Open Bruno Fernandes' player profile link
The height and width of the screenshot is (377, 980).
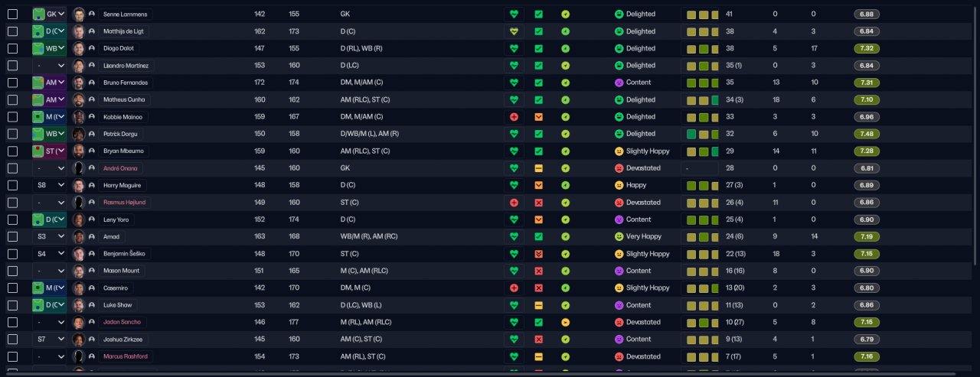pyautogui.click(x=127, y=83)
